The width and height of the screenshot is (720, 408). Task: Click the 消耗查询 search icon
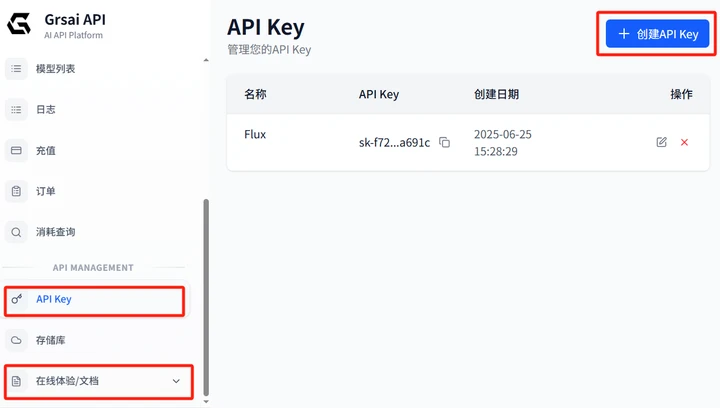click(x=16, y=232)
